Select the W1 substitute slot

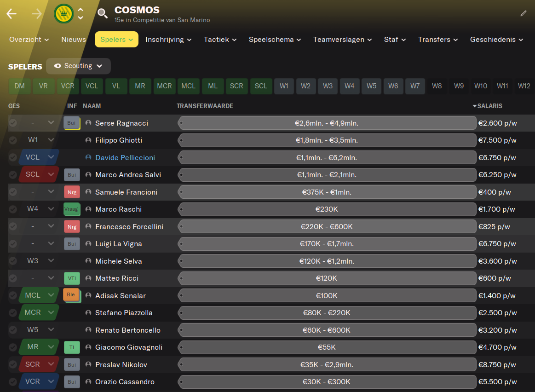[x=284, y=86]
